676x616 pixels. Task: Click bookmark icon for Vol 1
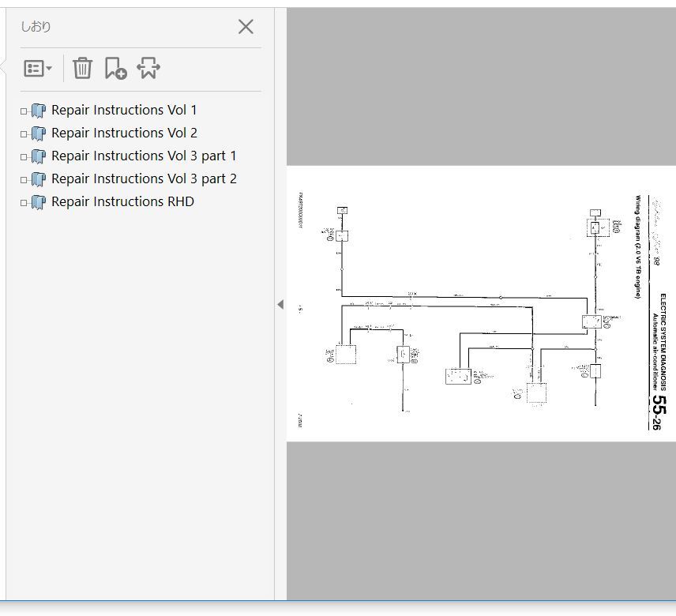click(x=39, y=111)
